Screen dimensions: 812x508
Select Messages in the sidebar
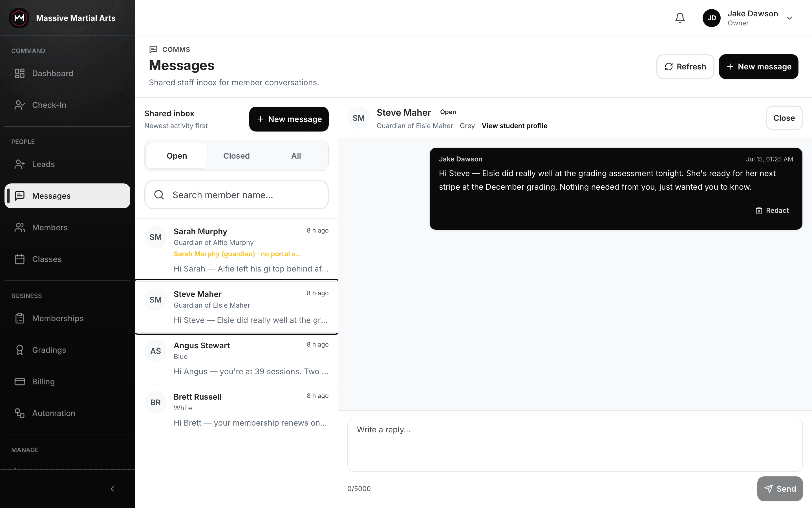(x=67, y=196)
